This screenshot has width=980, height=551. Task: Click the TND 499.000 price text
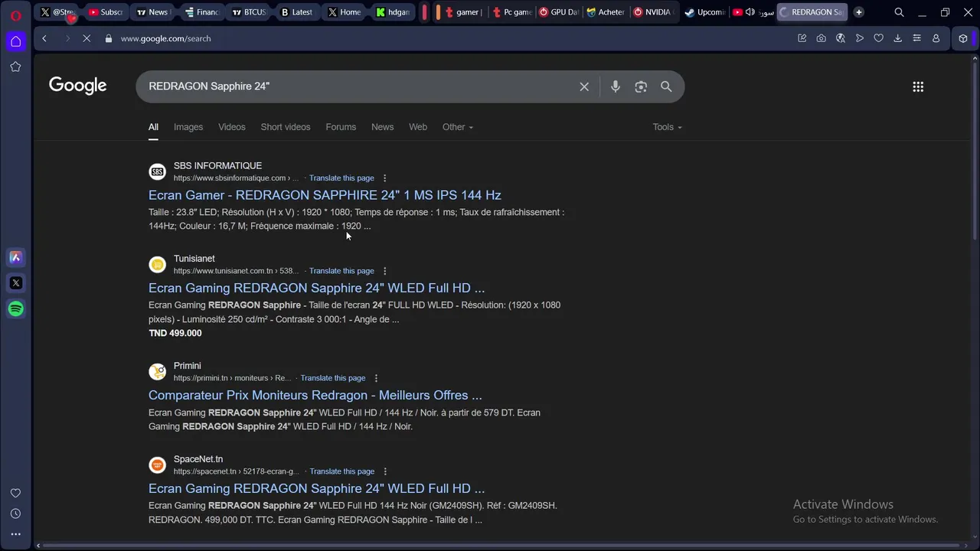click(175, 334)
